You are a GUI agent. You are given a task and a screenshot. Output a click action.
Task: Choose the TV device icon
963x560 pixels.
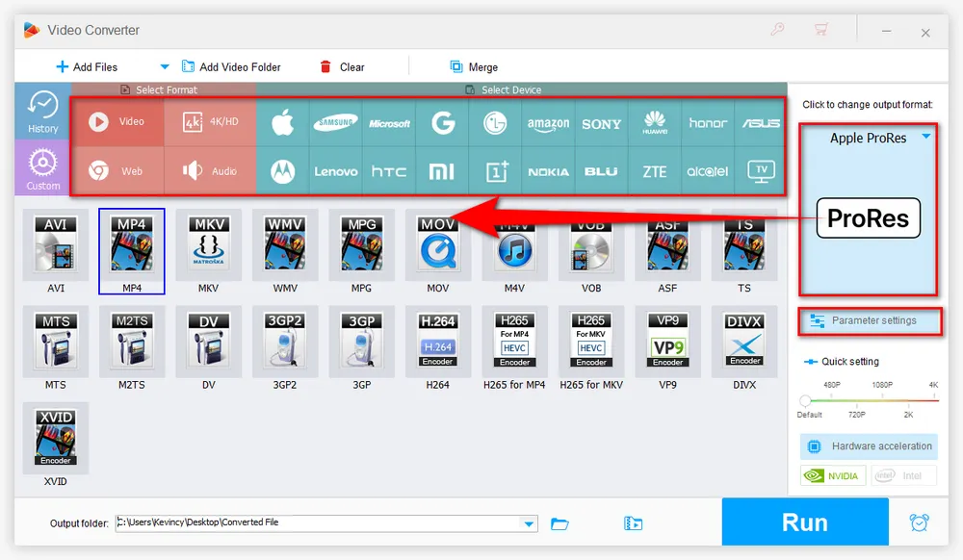761,171
